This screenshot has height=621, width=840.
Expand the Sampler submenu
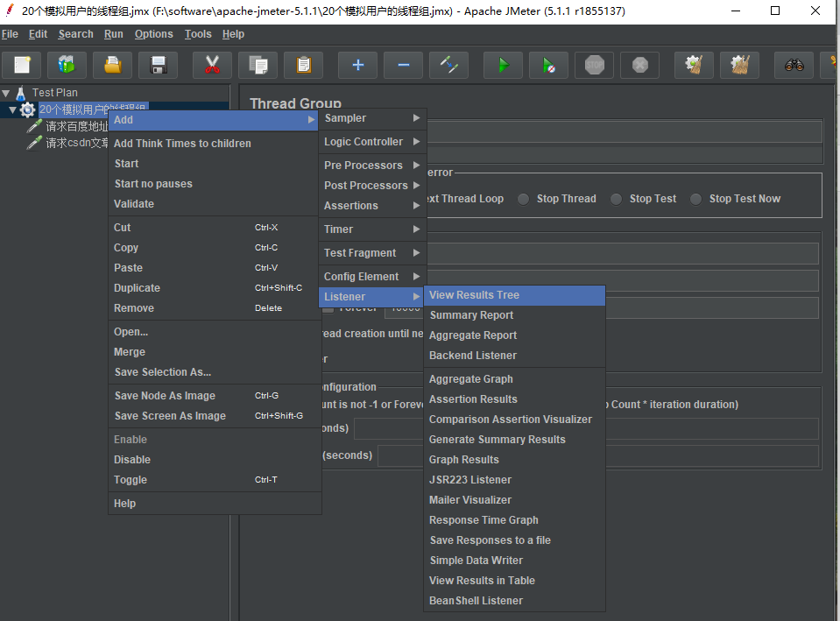[x=372, y=118]
